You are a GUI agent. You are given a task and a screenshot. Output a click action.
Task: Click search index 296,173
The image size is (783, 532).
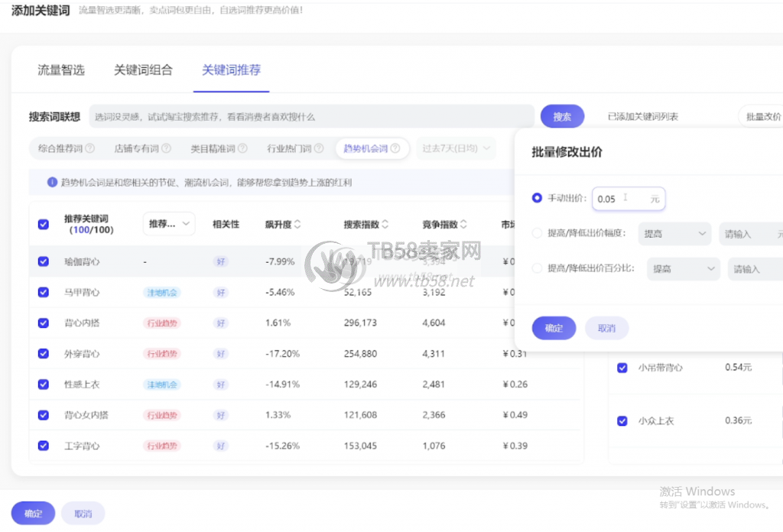point(360,323)
